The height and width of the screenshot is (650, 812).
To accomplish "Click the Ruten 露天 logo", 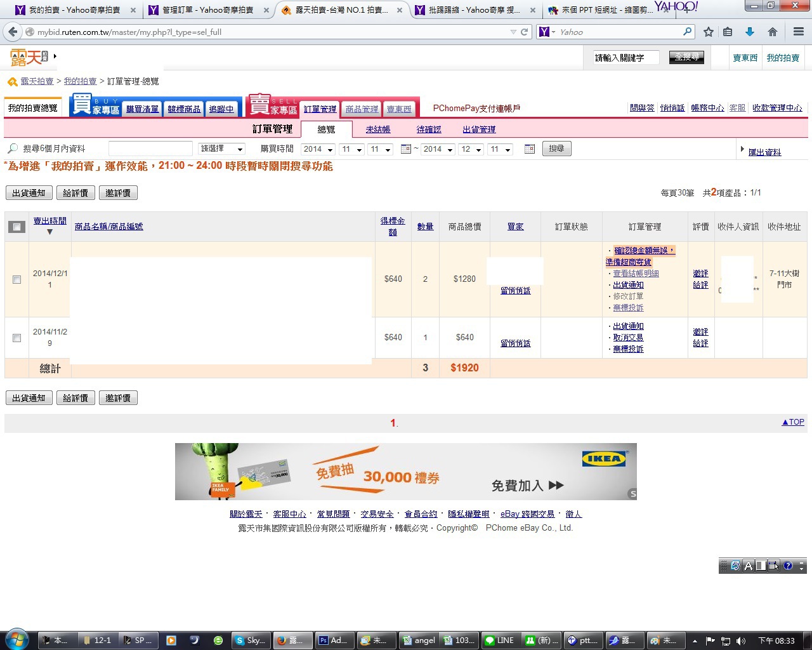I will click(29, 58).
